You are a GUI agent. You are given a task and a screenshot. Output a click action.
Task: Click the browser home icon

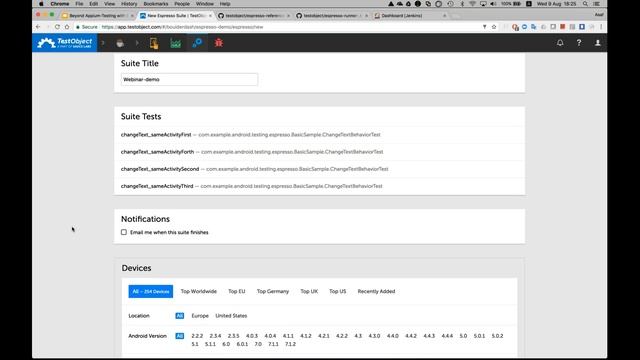click(x=67, y=27)
